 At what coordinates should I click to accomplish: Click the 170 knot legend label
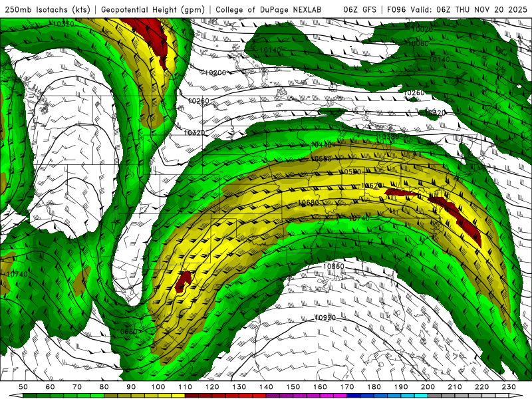pyautogui.click(x=347, y=387)
